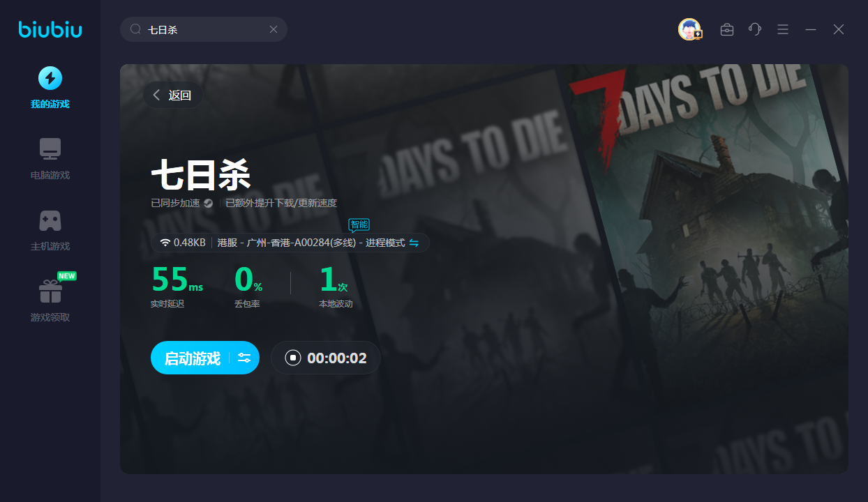Open Console Games (主机游戏) controller icon
The width and height of the screenshot is (868, 502).
click(x=50, y=221)
